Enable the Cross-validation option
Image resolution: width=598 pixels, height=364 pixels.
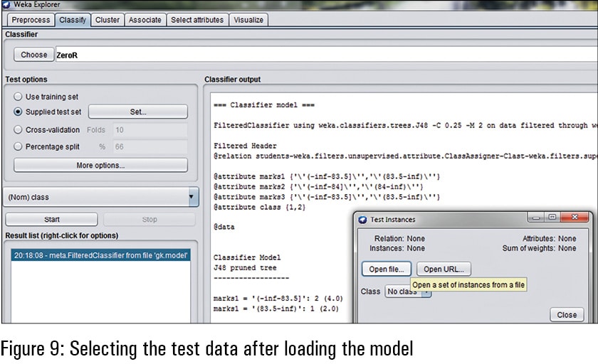point(19,130)
